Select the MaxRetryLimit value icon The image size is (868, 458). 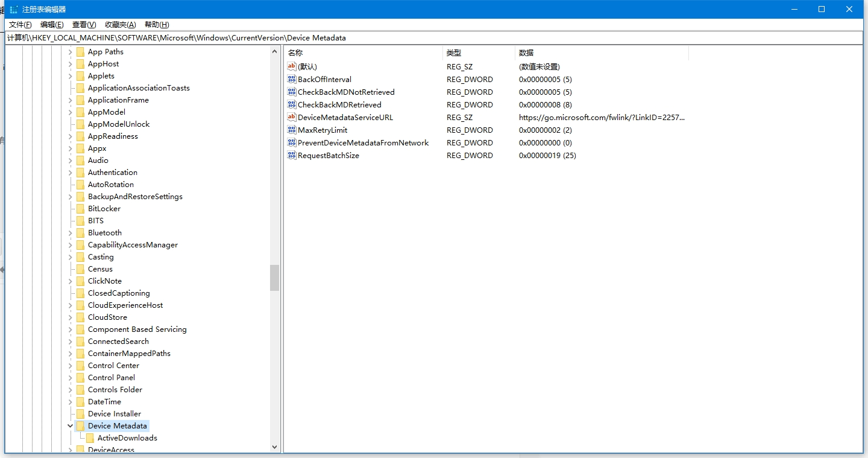[292, 130]
